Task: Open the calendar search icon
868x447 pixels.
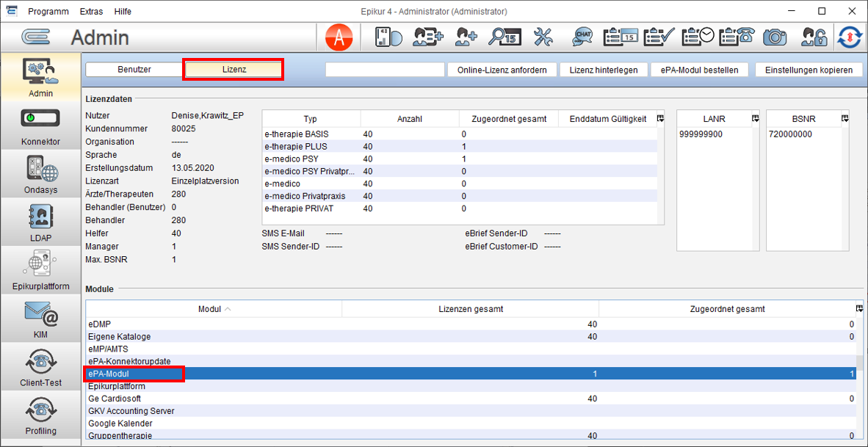Action: coord(503,37)
